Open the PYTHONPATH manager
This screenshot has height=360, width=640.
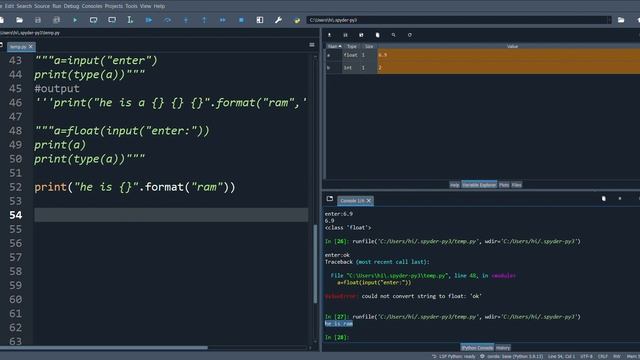click(297, 20)
